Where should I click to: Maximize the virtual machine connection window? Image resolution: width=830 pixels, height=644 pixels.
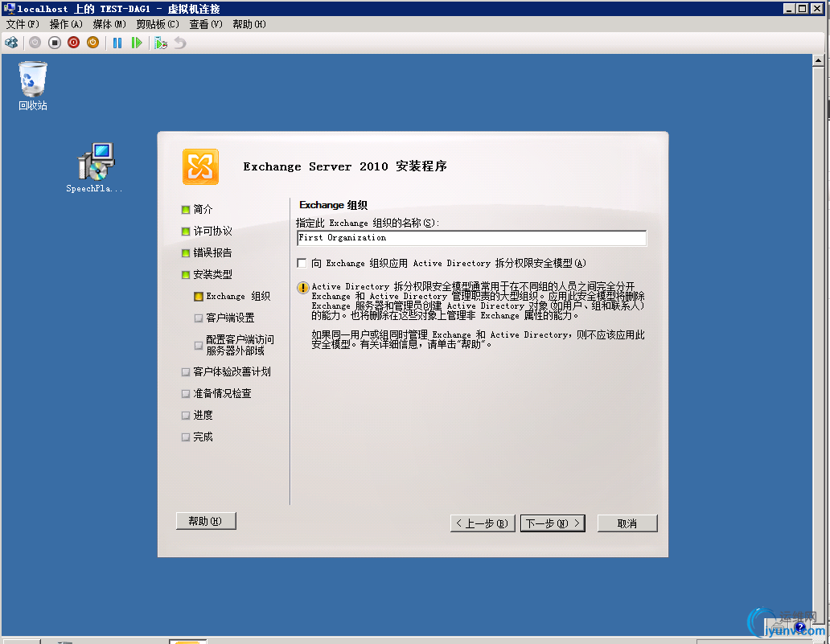[802, 9]
